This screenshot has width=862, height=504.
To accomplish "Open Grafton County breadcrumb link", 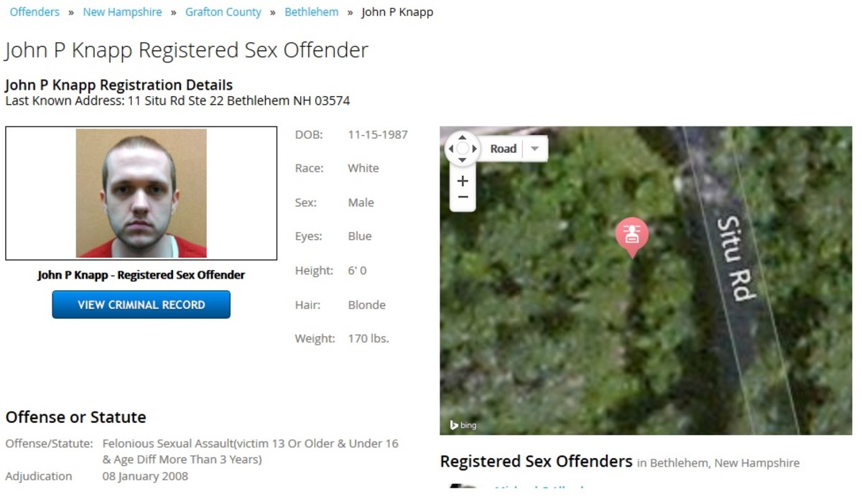I will [x=223, y=12].
